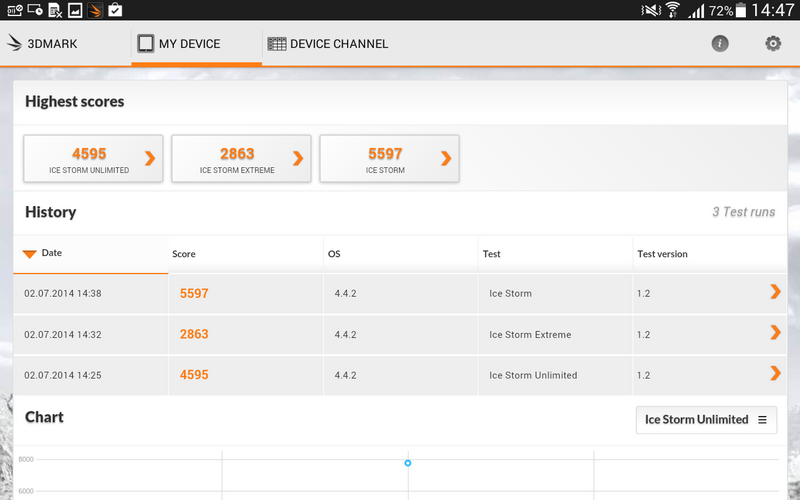This screenshot has height=500, width=800.
Task: Open Ice Storm Unlimited 4595 score card
Action: click(x=93, y=159)
